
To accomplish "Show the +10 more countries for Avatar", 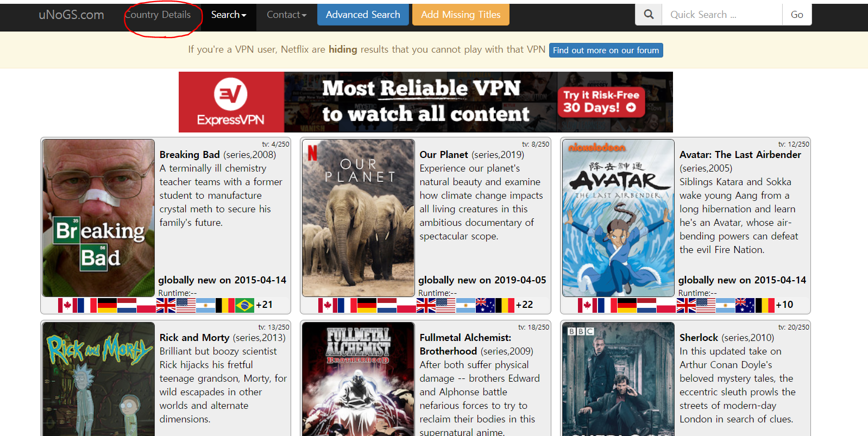I will (x=784, y=305).
